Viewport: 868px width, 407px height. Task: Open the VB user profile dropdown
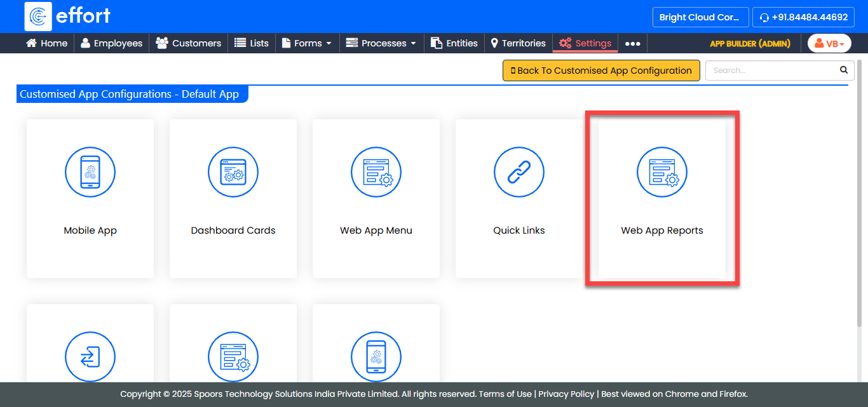click(829, 43)
